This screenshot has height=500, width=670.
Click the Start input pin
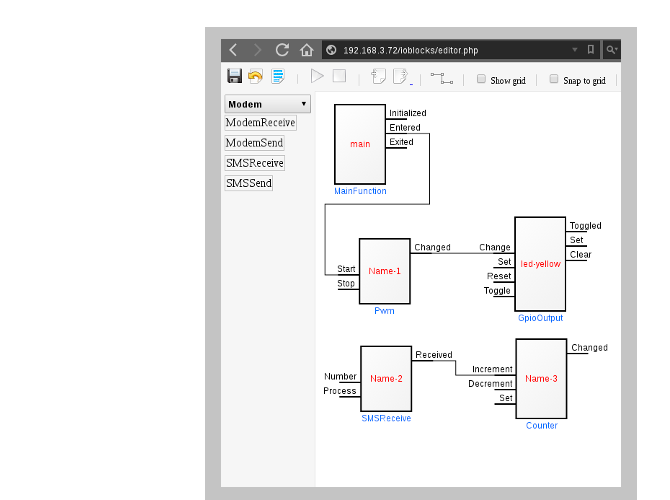[347, 269]
